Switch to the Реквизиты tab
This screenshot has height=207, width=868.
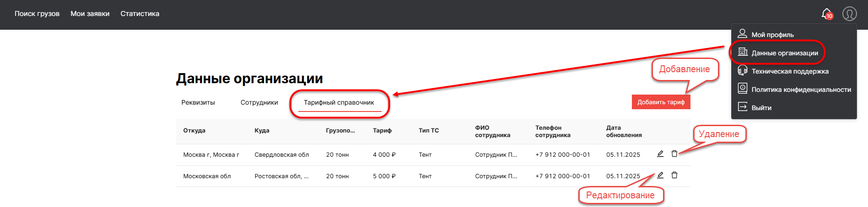click(x=198, y=102)
